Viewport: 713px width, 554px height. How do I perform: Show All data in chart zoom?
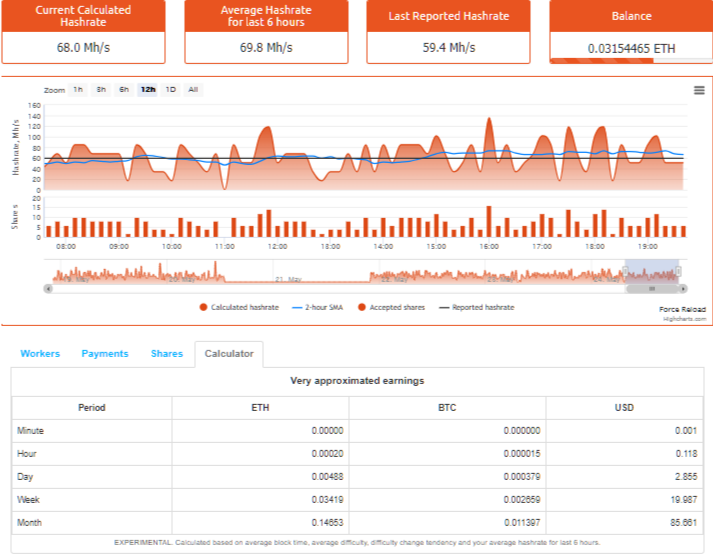pos(193,90)
